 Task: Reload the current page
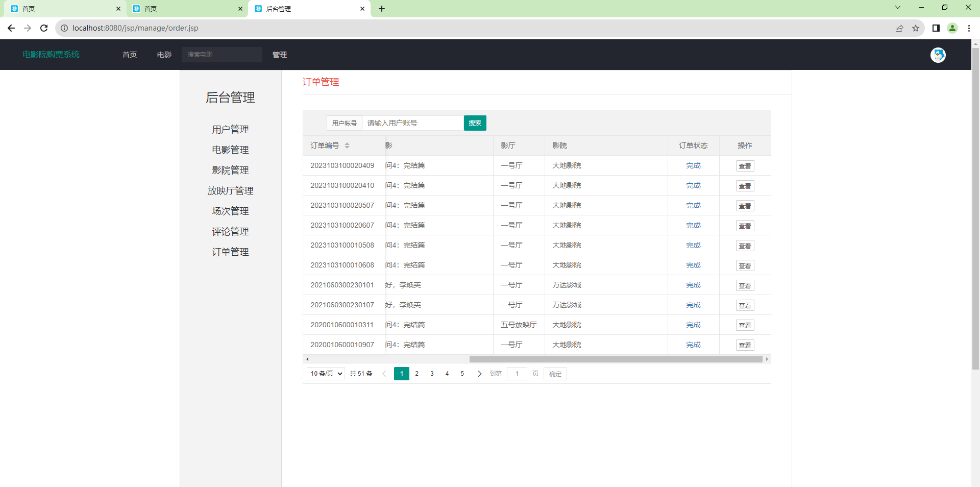pyautogui.click(x=44, y=28)
